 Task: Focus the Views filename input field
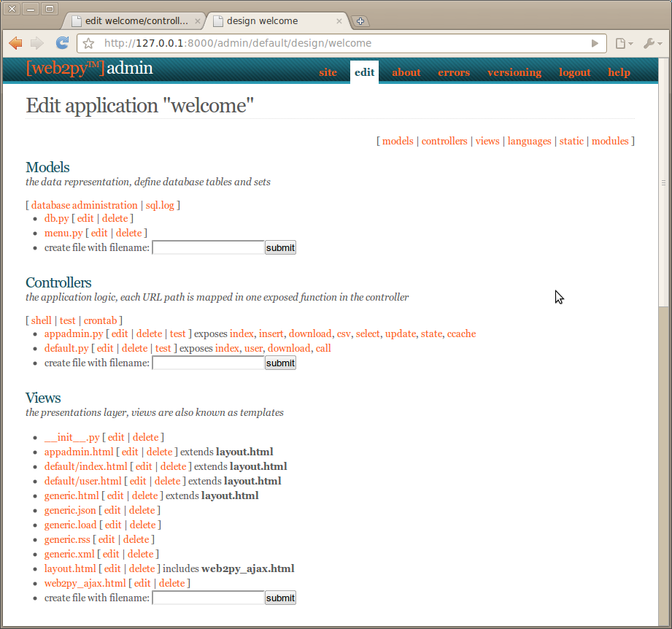(x=208, y=598)
